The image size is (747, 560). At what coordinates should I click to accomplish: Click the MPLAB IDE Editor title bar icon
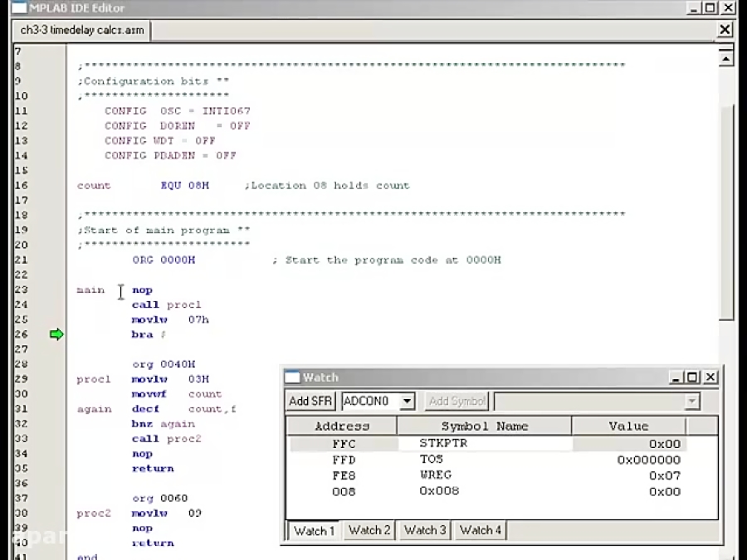17,8
